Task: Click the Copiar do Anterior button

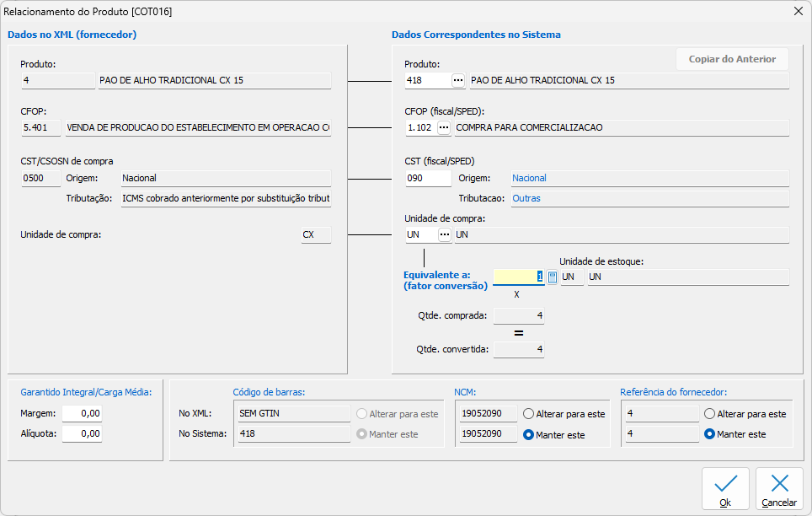Action: tap(732, 59)
